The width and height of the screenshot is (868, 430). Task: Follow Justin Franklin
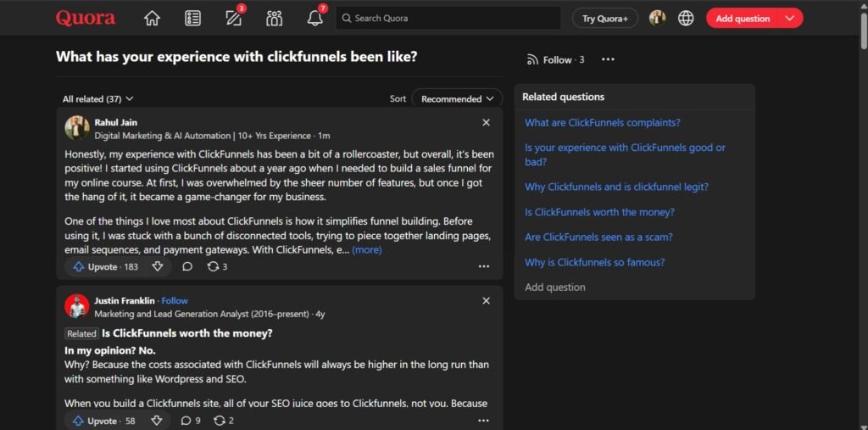175,301
